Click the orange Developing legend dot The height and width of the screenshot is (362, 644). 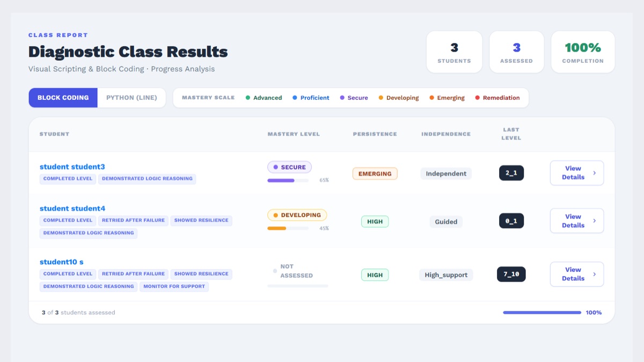381,98
